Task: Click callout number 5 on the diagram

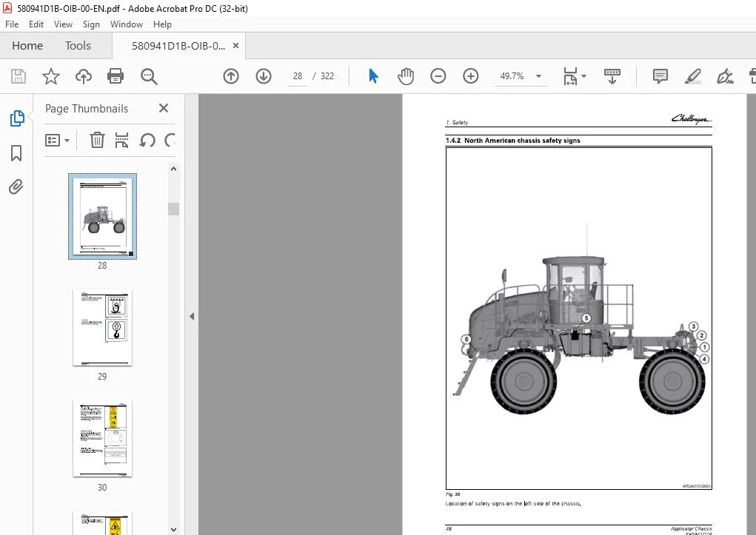Action: [586, 318]
